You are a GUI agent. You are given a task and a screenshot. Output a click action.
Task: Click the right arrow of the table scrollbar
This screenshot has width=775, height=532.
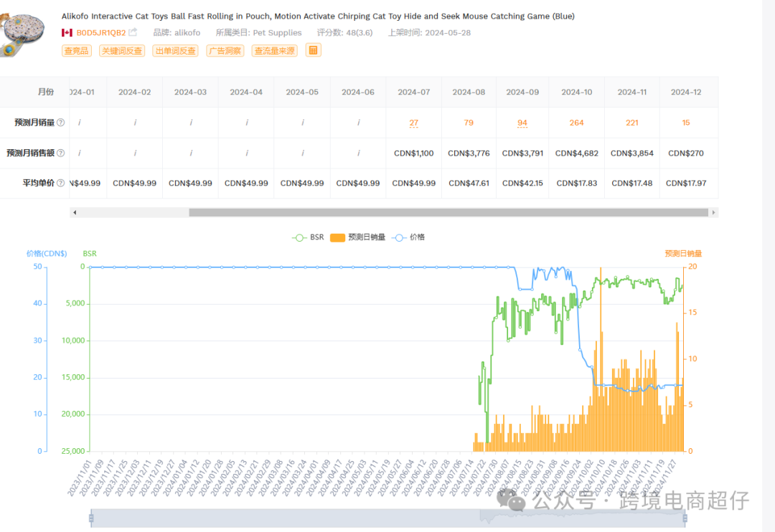[x=713, y=212]
